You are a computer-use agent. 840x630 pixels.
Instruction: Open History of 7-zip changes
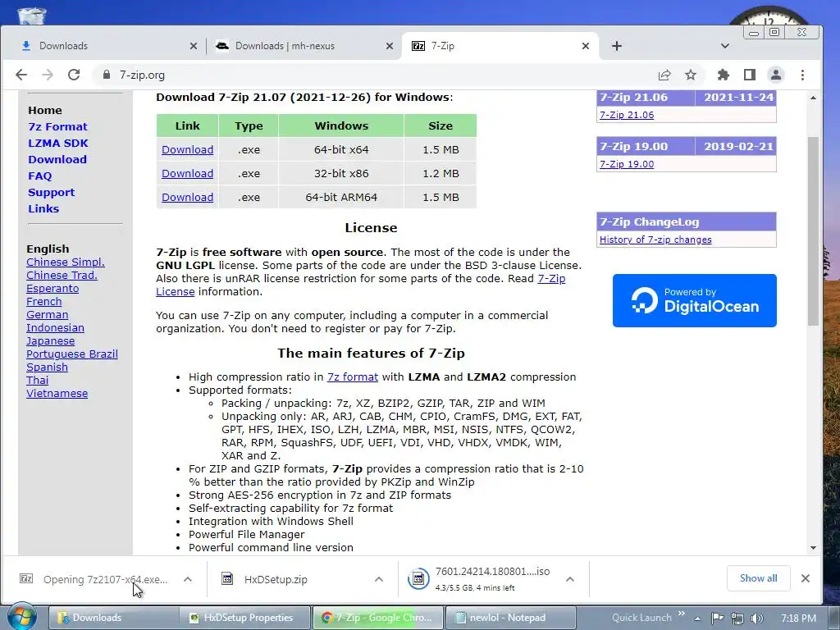tap(655, 240)
